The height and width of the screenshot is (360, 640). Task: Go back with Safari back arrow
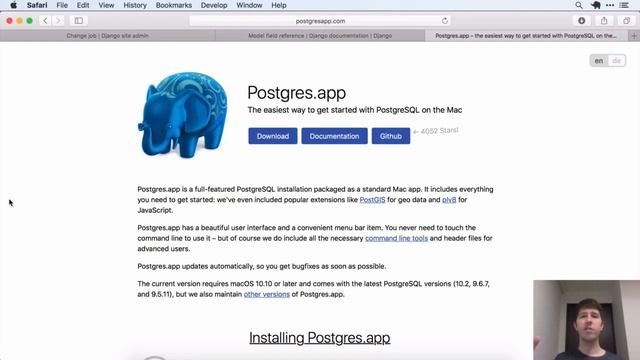[45, 20]
